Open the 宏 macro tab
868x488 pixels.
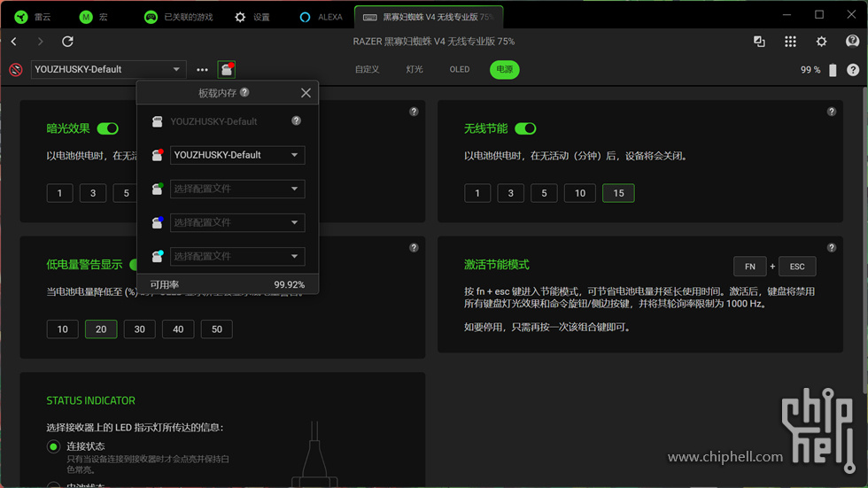coord(93,17)
